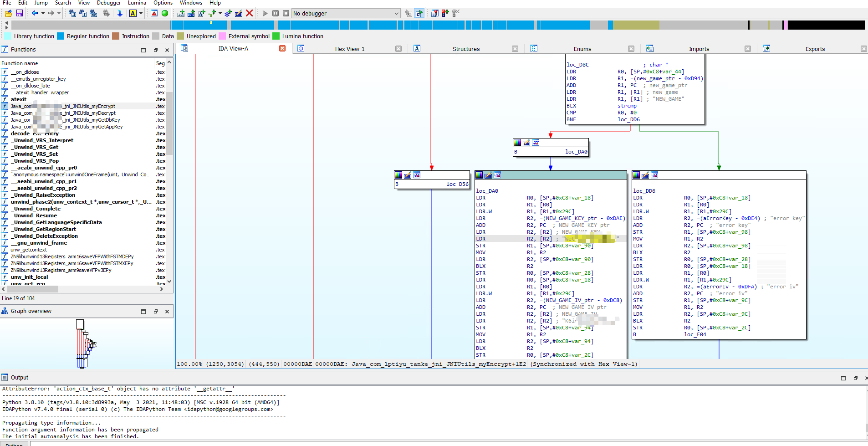Expand the back-navigation history arrow
The width and height of the screenshot is (868, 446).
coord(43,13)
